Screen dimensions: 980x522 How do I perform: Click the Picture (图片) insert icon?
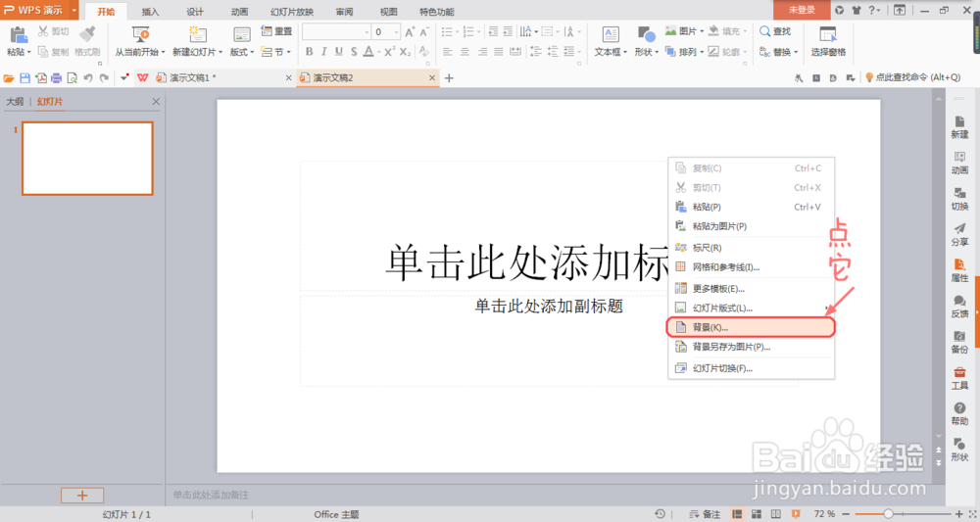click(670, 30)
